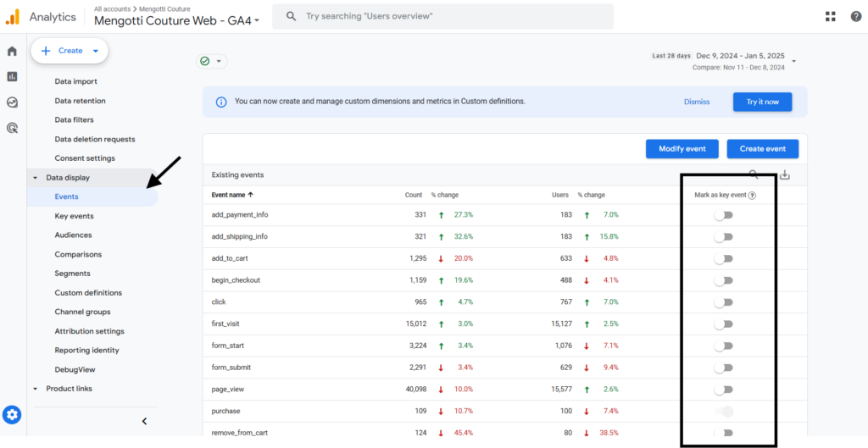Select Data retention in sidebar
The height and width of the screenshot is (448, 868).
[81, 101]
